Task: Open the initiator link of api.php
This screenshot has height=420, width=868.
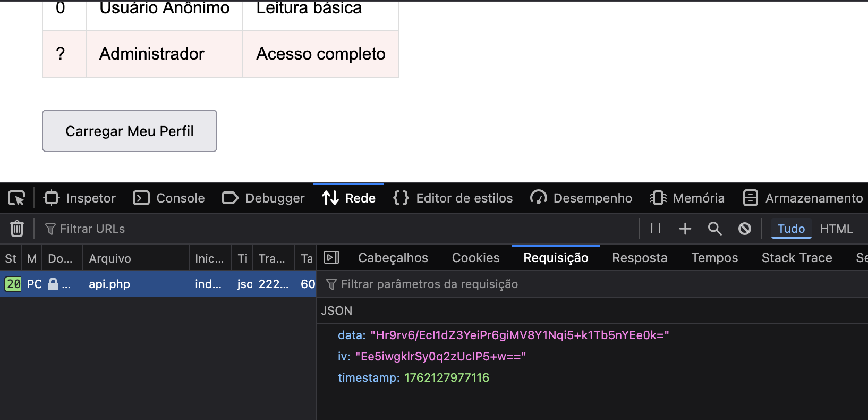Action: [208, 284]
